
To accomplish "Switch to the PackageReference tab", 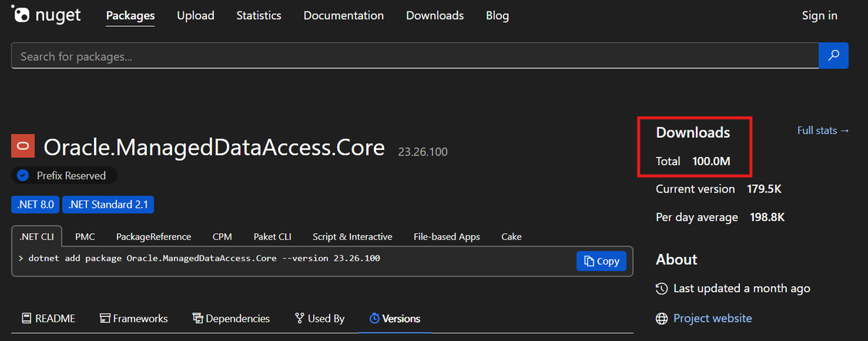I will (153, 237).
